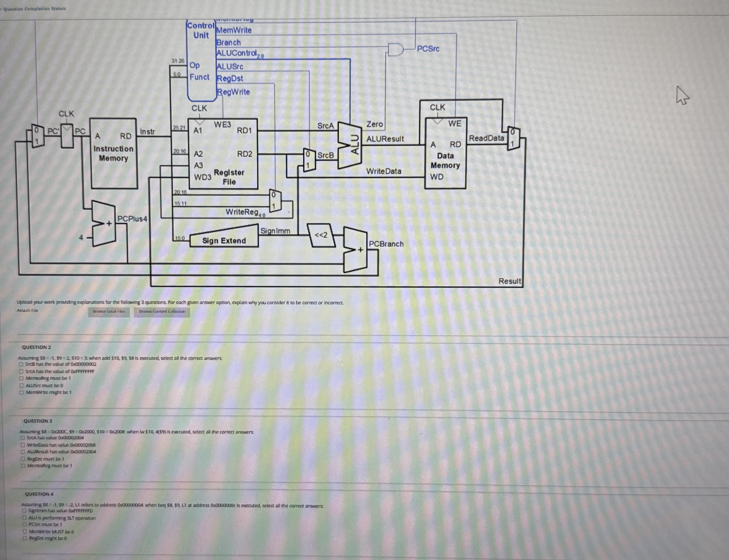729x560 pixels.
Task: Select 'ALU is performing SLT operation' checkbox
Action: tap(25, 518)
